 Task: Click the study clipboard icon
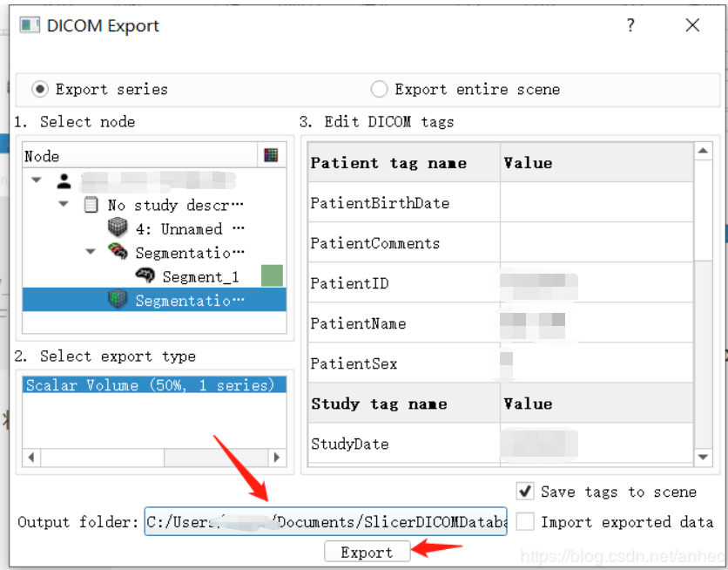click(x=91, y=205)
